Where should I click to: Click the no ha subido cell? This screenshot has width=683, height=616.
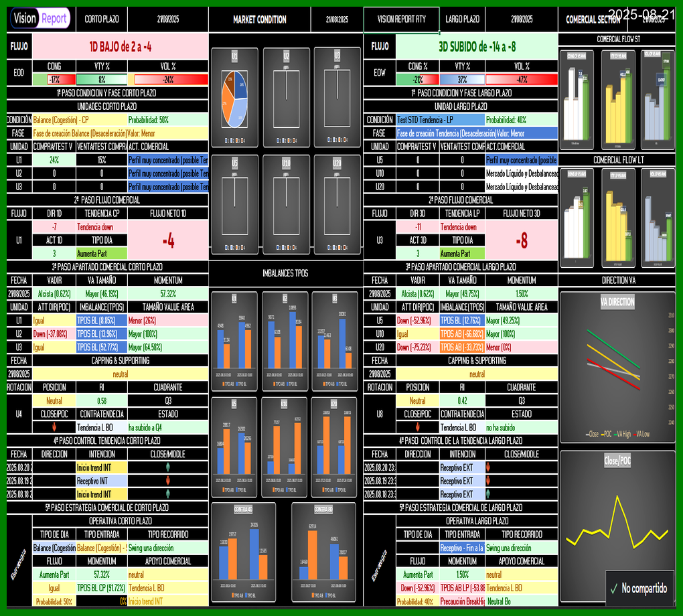(x=522, y=427)
